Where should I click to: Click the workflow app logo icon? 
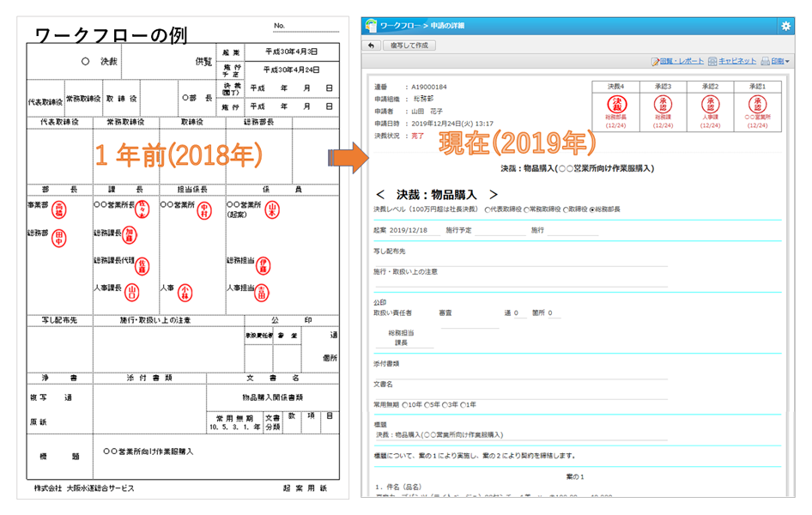pos(370,26)
